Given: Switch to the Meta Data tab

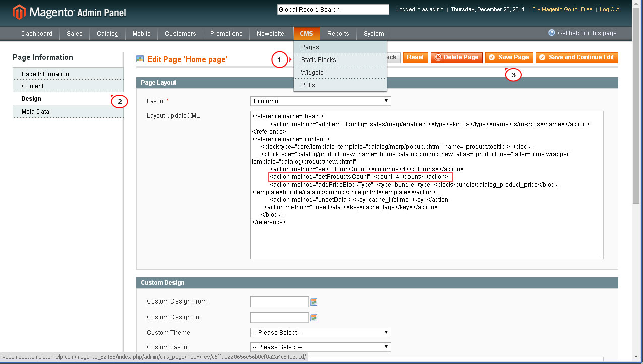Looking at the screenshot, I should tap(68, 111).
